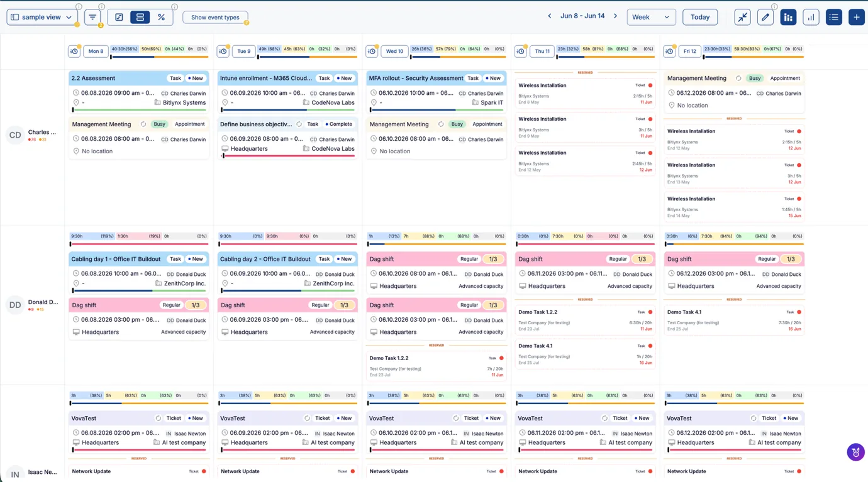Click the clock icon beside Thu 11
Viewport: 868px width, 482px height.
521,51
